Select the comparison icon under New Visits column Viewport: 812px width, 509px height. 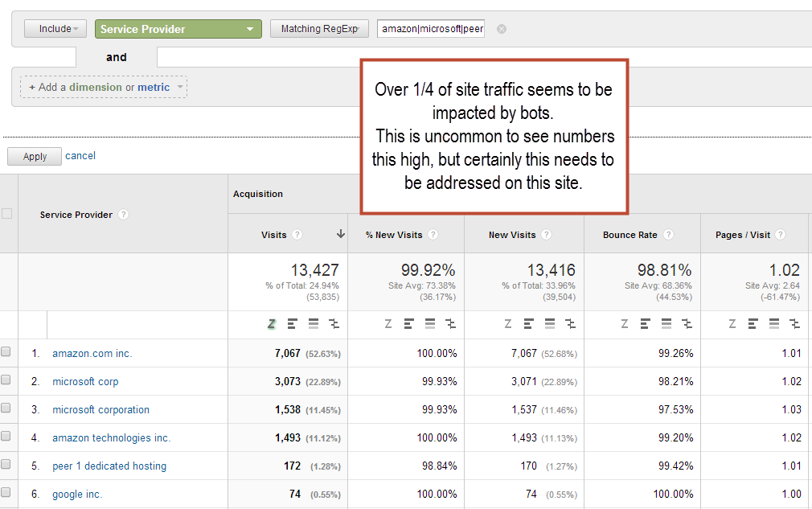coord(571,324)
